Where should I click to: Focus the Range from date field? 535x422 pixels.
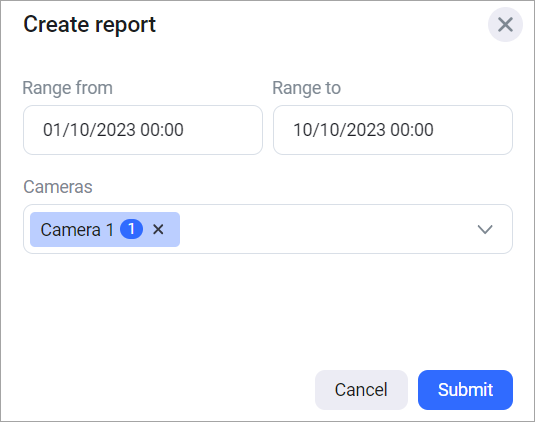[143, 130]
